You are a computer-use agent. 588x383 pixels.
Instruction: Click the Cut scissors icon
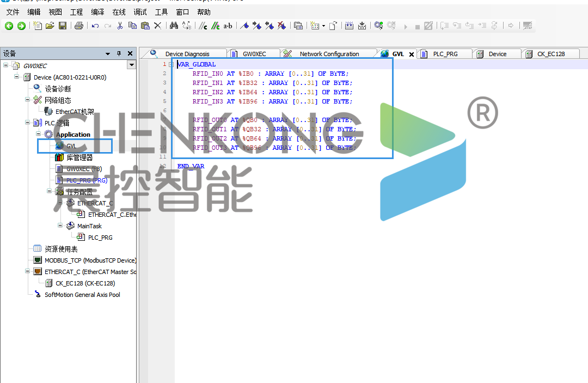point(120,26)
